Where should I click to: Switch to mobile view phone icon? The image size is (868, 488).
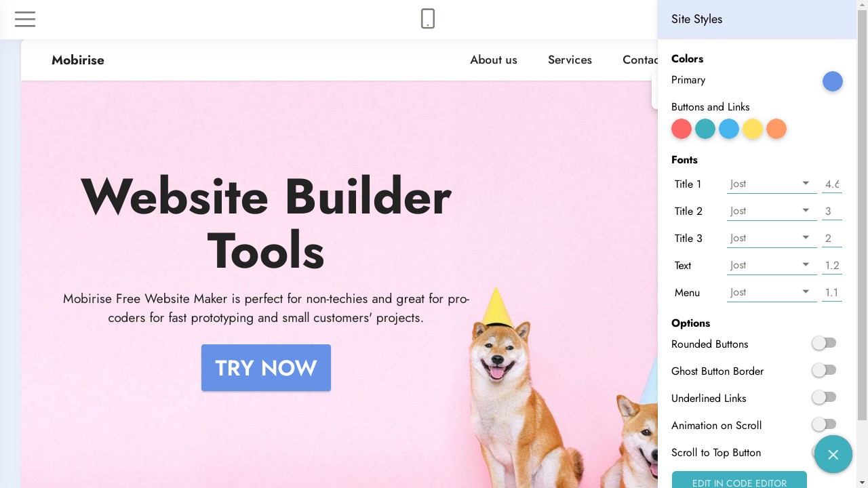pyautogui.click(x=428, y=19)
